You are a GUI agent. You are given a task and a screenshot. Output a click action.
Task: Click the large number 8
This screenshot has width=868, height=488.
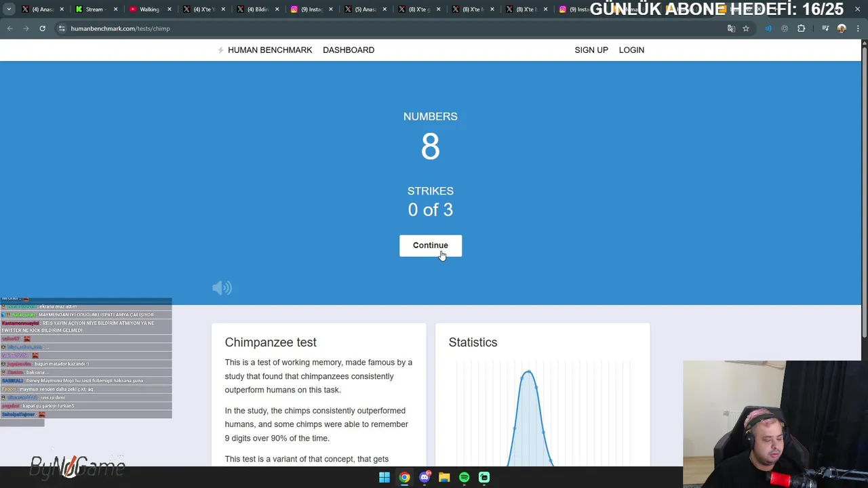pyautogui.click(x=431, y=146)
